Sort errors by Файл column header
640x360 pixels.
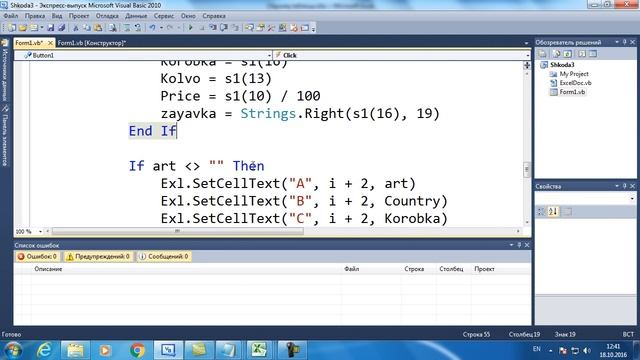pos(351,269)
